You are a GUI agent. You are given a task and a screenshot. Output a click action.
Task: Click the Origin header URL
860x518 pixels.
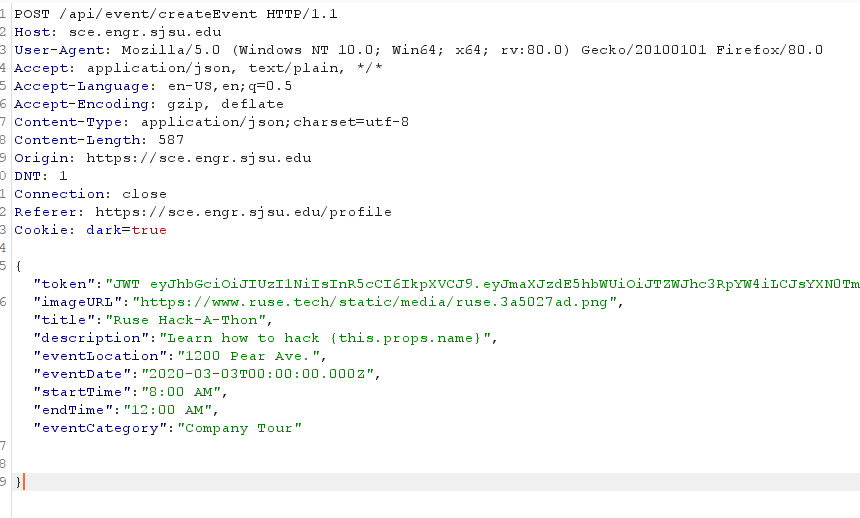point(199,158)
